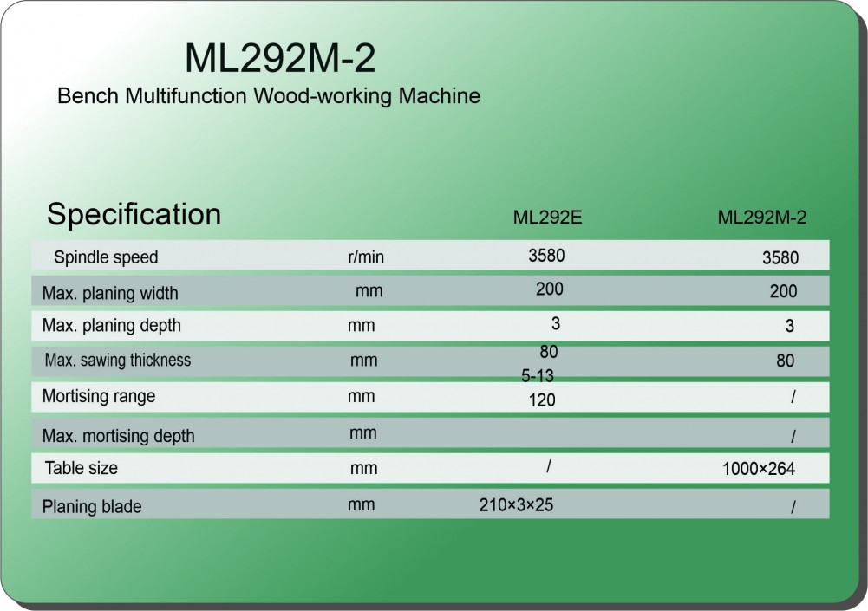Click the Specification section heading
868x611 pixels.
(134, 214)
